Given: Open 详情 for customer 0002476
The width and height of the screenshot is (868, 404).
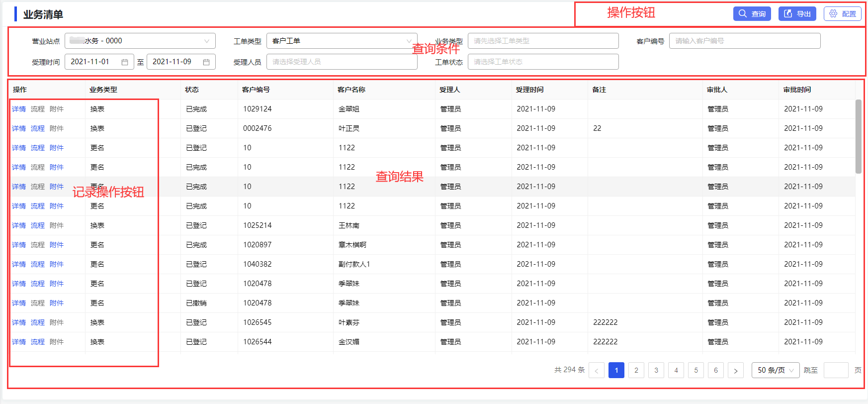Looking at the screenshot, I should pyautogui.click(x=19, y=128).
